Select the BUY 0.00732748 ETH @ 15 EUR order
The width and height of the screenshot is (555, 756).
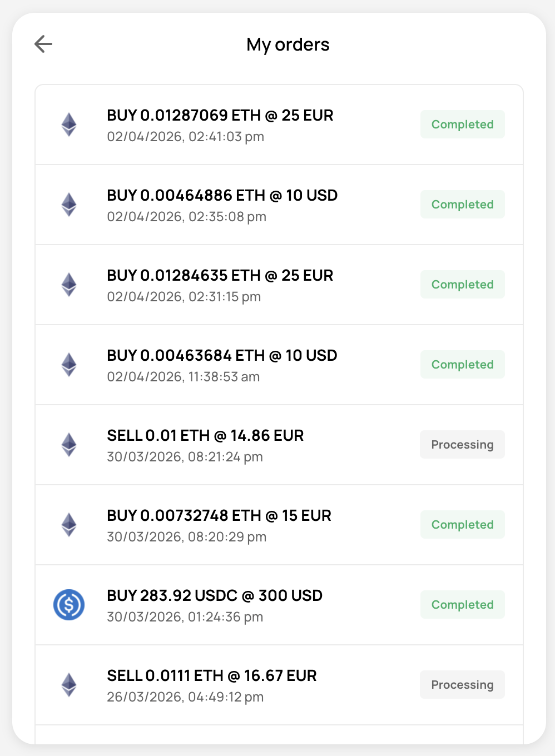pos(219,516)
